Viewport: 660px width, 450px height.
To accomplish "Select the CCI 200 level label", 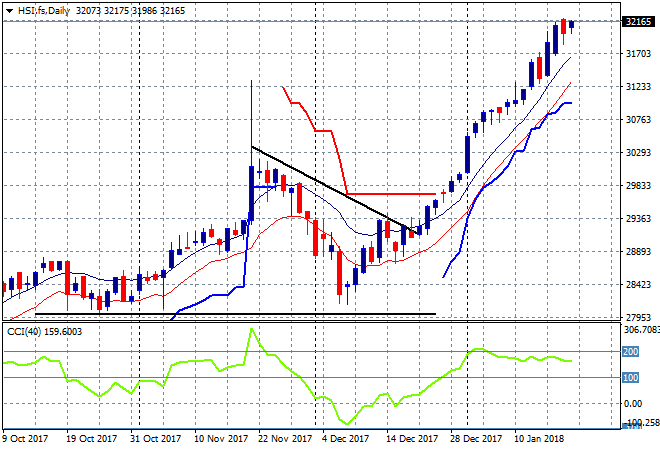I will (631, 352).
